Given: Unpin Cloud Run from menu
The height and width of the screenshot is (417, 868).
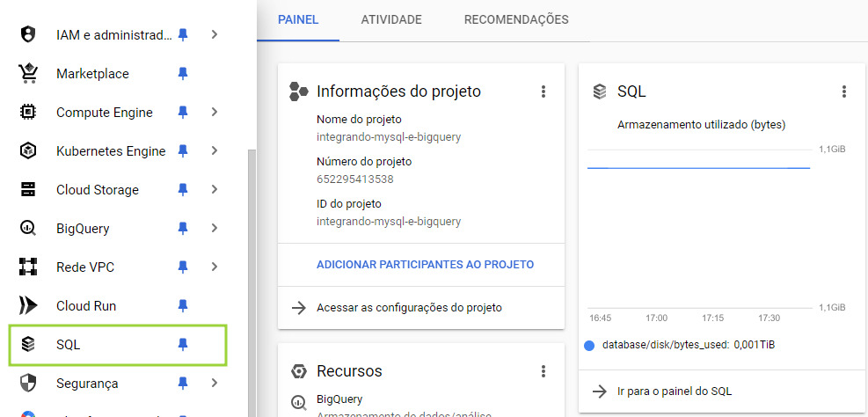Looking at the screenshot, I should [x=183, y=305].
